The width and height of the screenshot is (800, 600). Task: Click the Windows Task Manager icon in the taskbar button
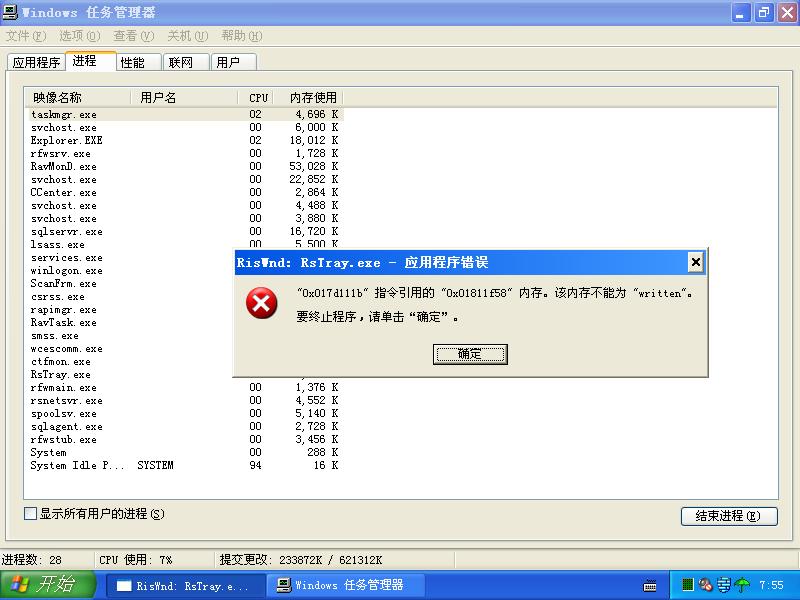pyautogui.click(x=284, y=585)
